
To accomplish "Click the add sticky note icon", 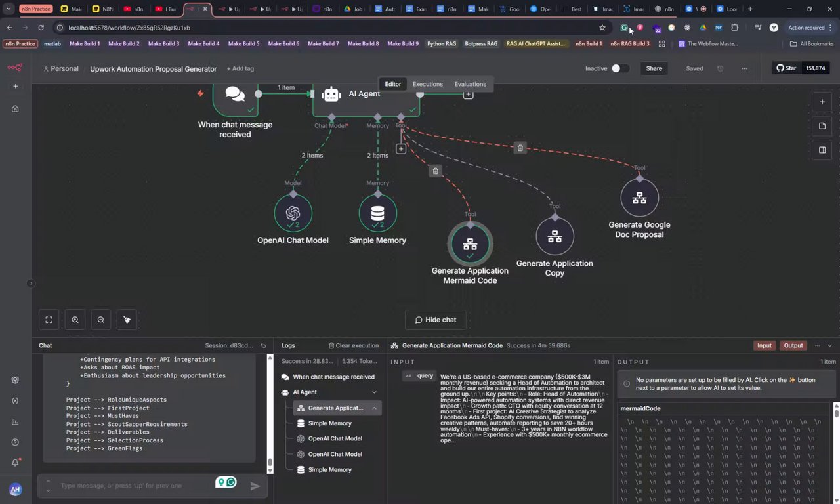I will (822, 126).
